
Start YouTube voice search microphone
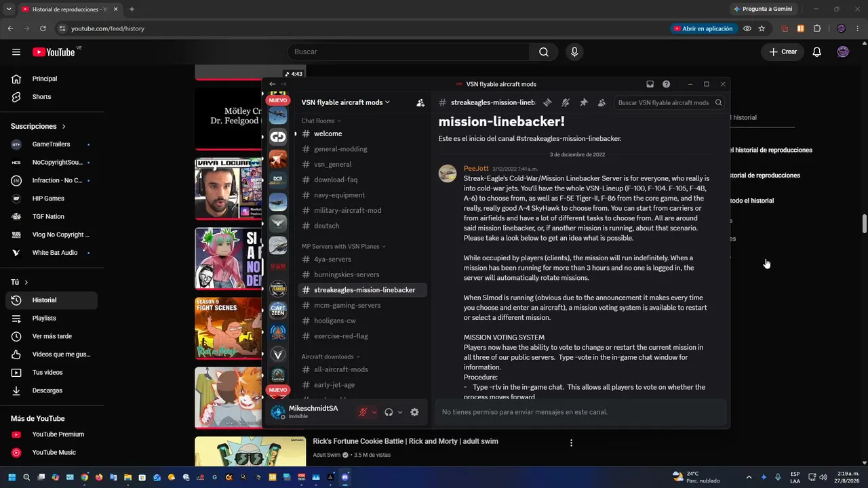click(574, 52)
